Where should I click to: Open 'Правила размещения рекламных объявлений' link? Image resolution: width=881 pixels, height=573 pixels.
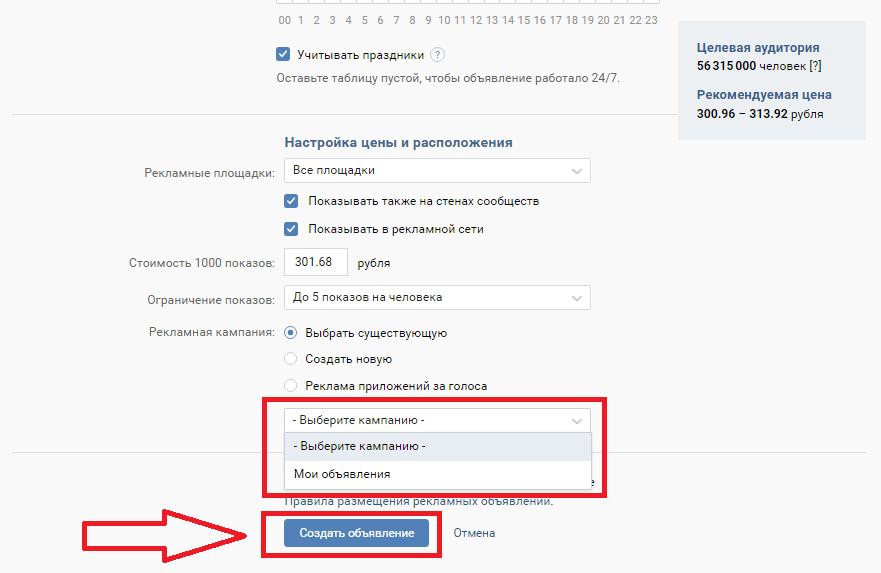[x=418, y=501]
